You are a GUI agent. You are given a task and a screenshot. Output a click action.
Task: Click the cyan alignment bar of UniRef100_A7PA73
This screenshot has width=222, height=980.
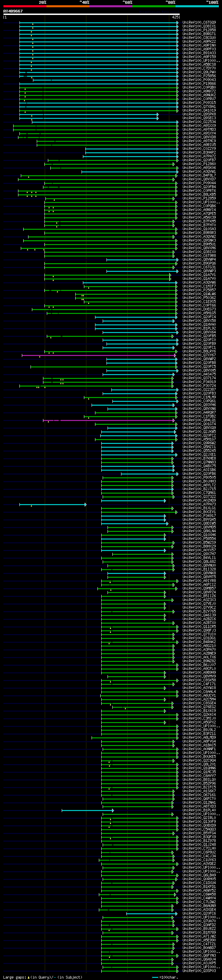click(x=53, y=504)
